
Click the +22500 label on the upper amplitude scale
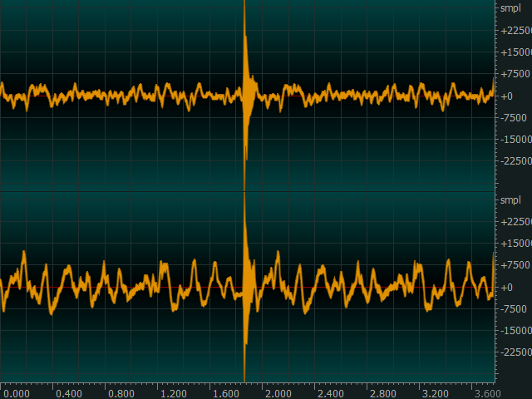[x=514, y=31]
